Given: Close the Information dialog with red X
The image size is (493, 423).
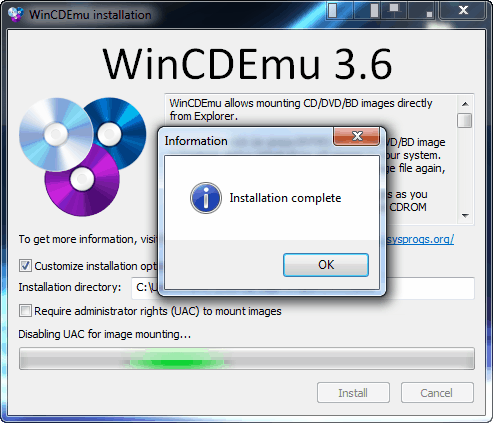Looking at the screenshot, I should point(356,136).
